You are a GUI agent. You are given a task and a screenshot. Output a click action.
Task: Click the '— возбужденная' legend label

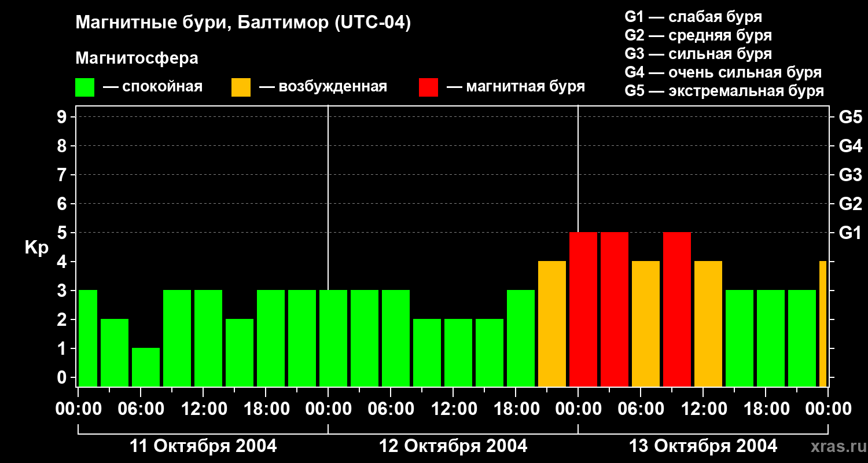point(323,87)
